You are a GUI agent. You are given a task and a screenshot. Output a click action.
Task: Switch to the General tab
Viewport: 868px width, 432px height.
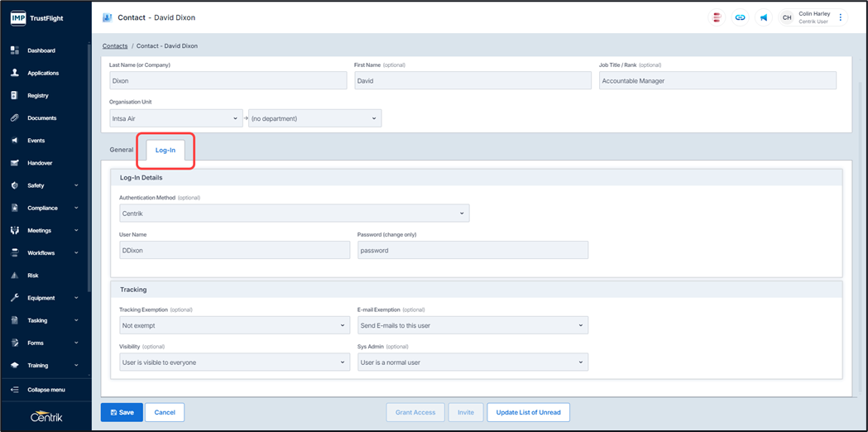pyautogui.click(x=122, y=150)
